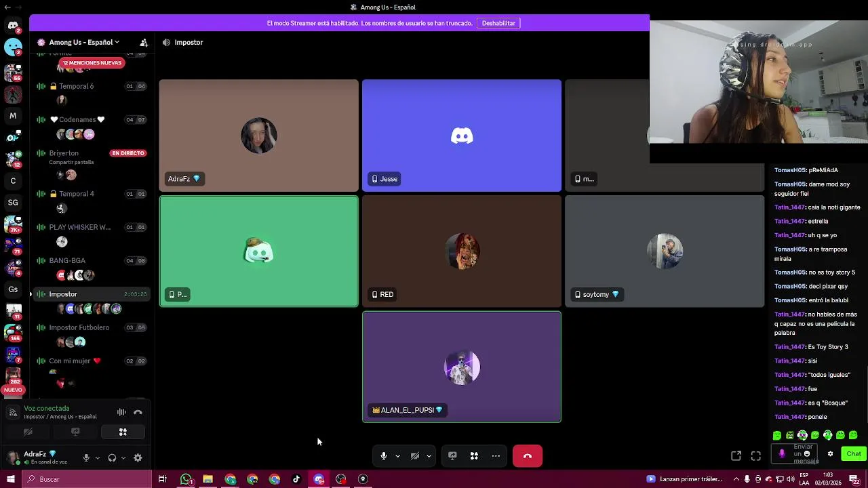Open chat settings gear beside Chat button
868x488 pixels.
point(830,454)
